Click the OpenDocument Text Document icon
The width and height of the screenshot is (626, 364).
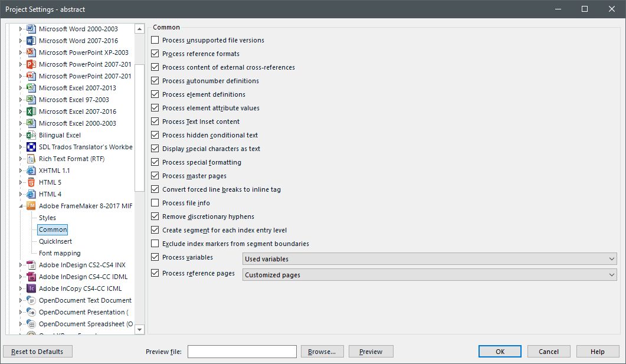point(31,300)
